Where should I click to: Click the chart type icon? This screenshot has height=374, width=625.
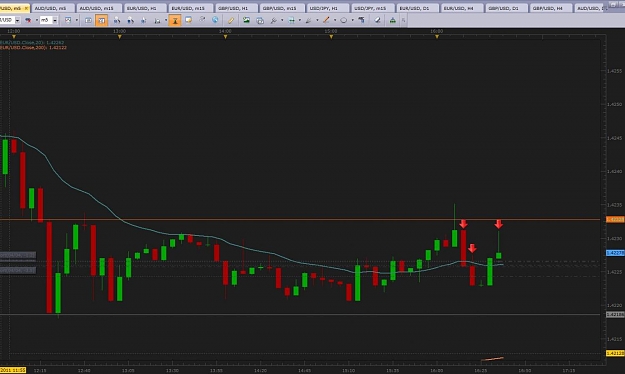pyautogui.click(x=68, y=20)
